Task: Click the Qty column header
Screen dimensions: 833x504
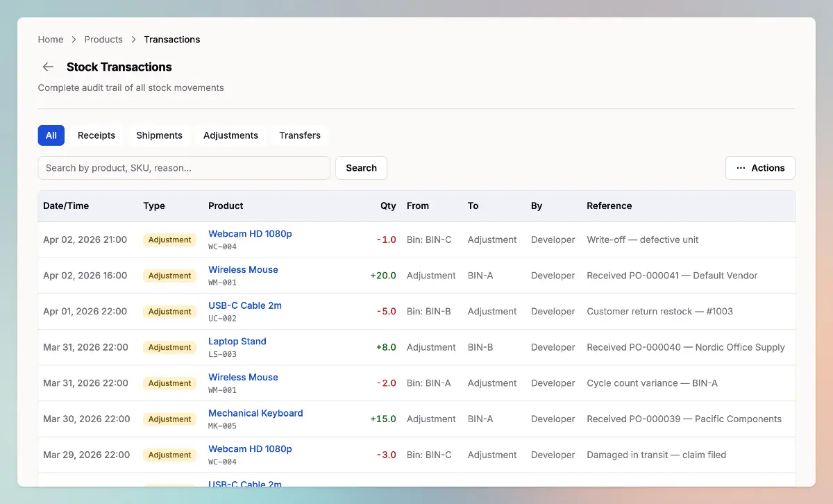Action: 388,205
